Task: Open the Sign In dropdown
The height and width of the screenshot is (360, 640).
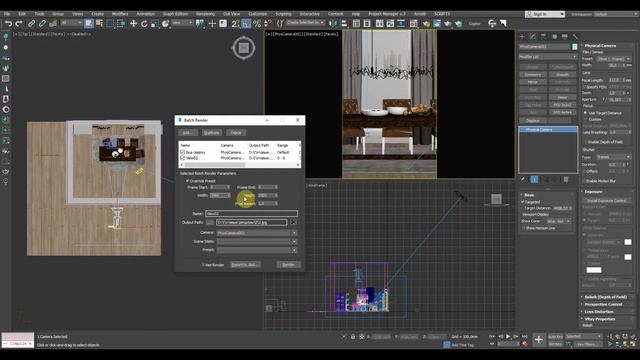Action: 544,14
